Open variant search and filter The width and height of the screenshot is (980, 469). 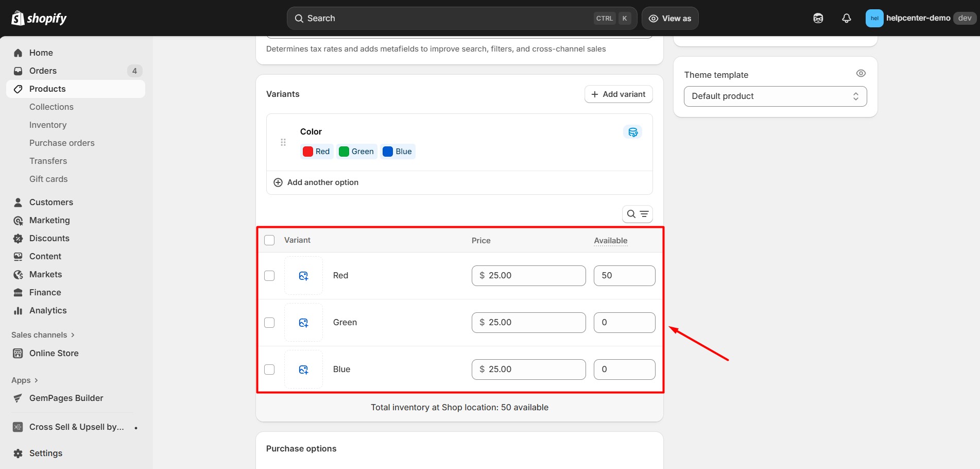click(637, 214)
